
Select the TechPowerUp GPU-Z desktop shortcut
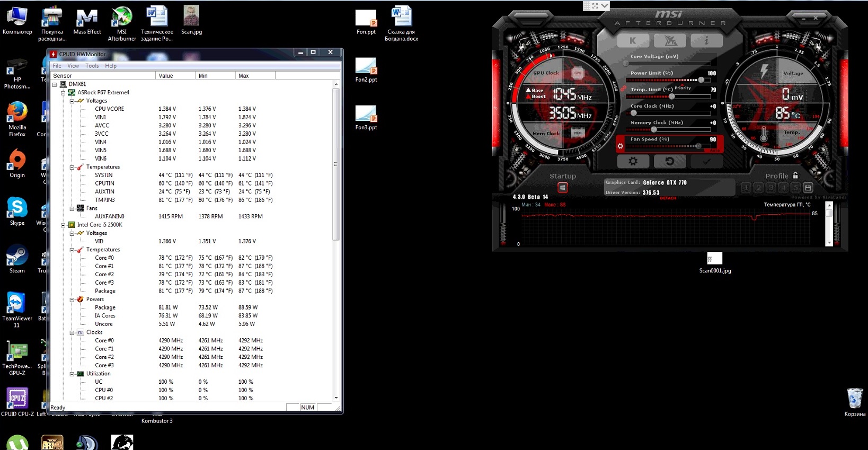coord(17,358)
